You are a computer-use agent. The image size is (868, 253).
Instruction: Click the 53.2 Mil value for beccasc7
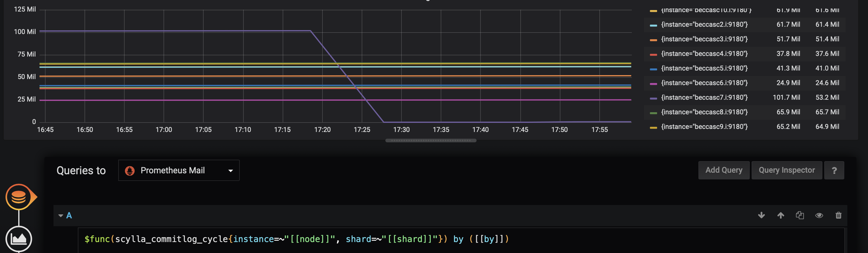tap(827, 97)
